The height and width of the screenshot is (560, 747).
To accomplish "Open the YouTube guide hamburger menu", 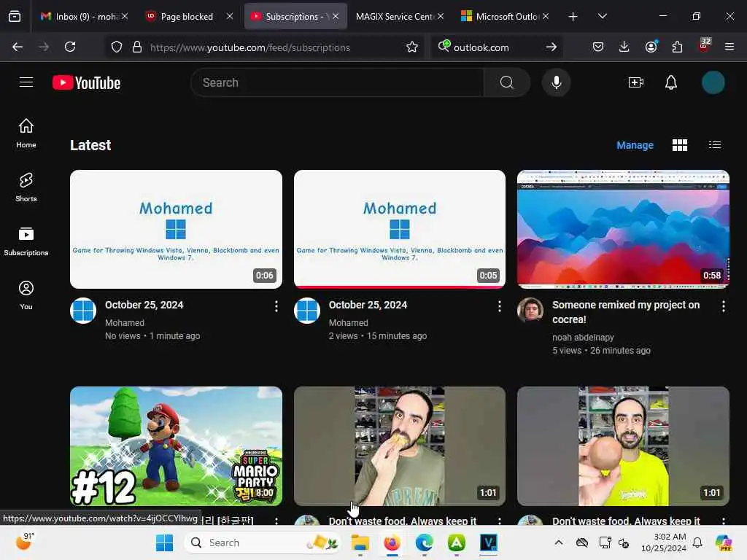I will (26, 82).
